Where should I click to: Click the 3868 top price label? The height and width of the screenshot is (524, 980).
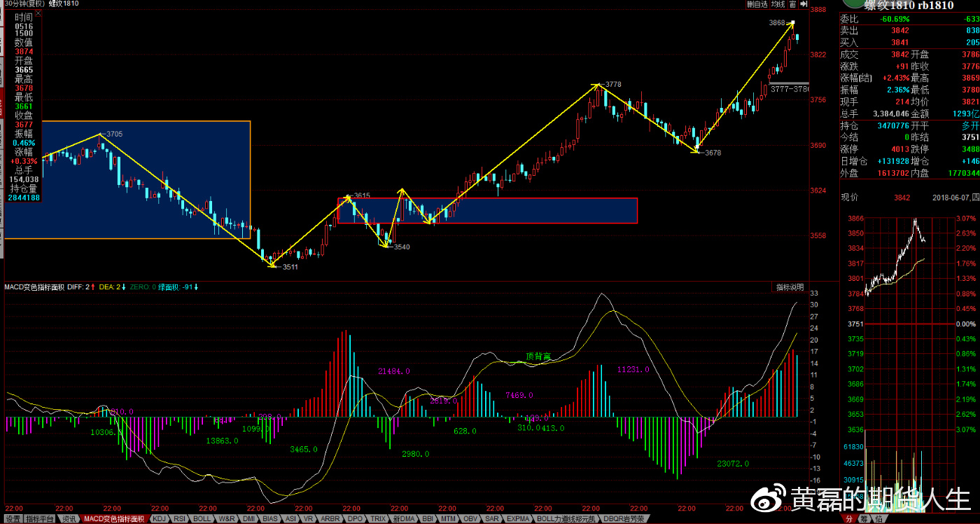(777, 23)
